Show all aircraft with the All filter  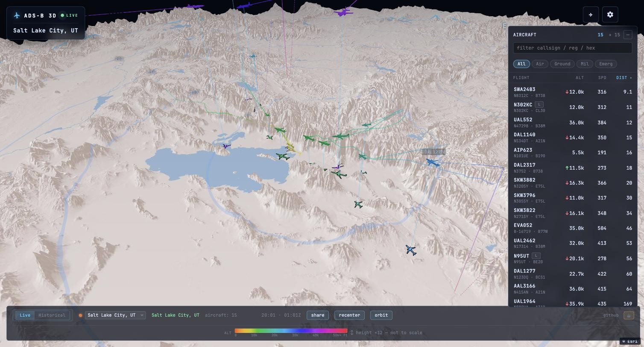pos(521,64)
